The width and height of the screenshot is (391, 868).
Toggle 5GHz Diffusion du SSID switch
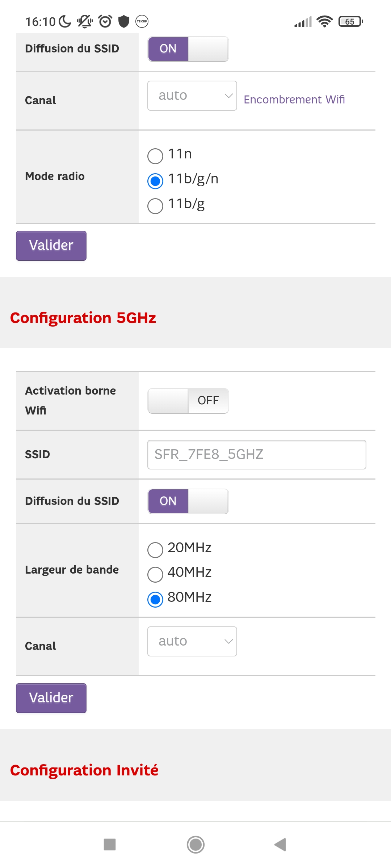click(x=188, y=501)
